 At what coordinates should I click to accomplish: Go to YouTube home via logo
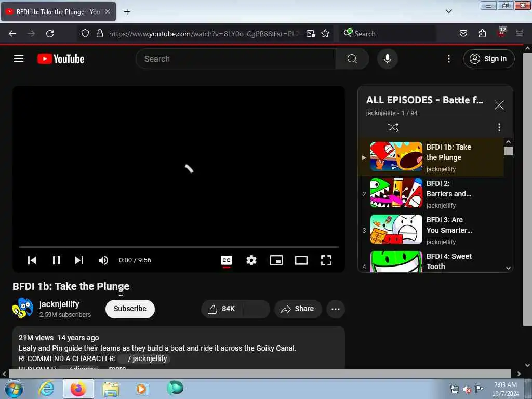pyautogui.click(x=61, y=59)
